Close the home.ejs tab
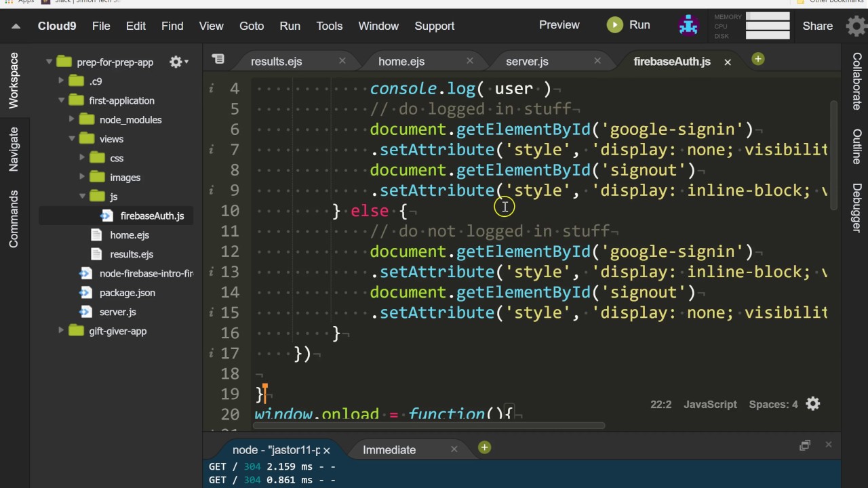Viewport: 868px width, 488px height. pos(469,61)
